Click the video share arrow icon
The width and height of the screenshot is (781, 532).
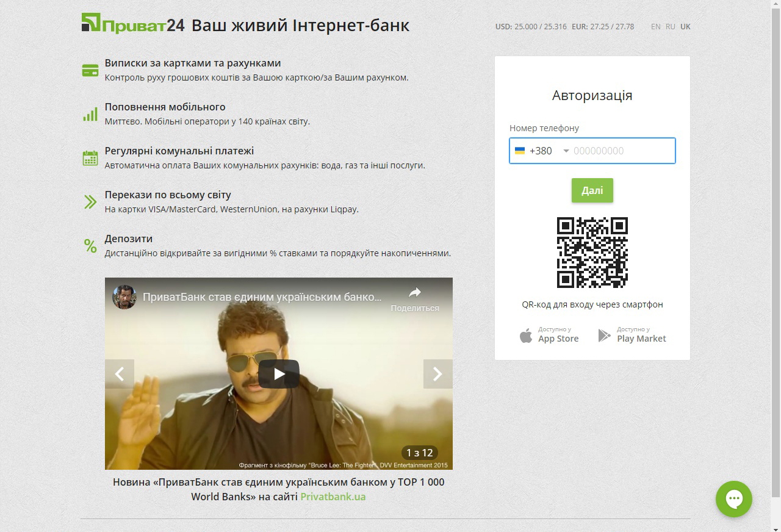[415, 292]
